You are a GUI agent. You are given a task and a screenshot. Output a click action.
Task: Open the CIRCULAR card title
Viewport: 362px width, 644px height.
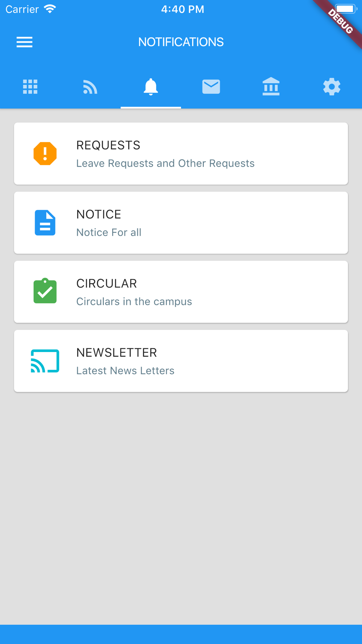click(106, 284)
